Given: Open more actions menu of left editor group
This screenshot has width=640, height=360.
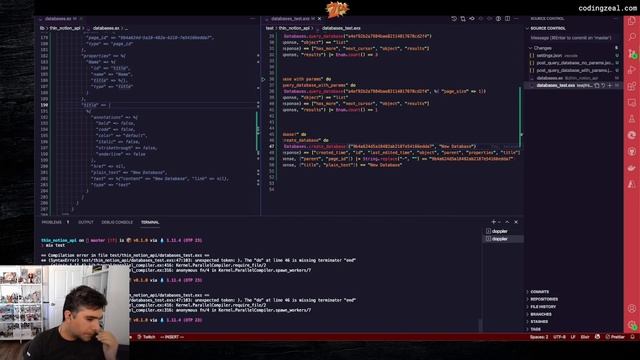Looking at the screenshot, I should pyautogui.click(x=253, y=19).
